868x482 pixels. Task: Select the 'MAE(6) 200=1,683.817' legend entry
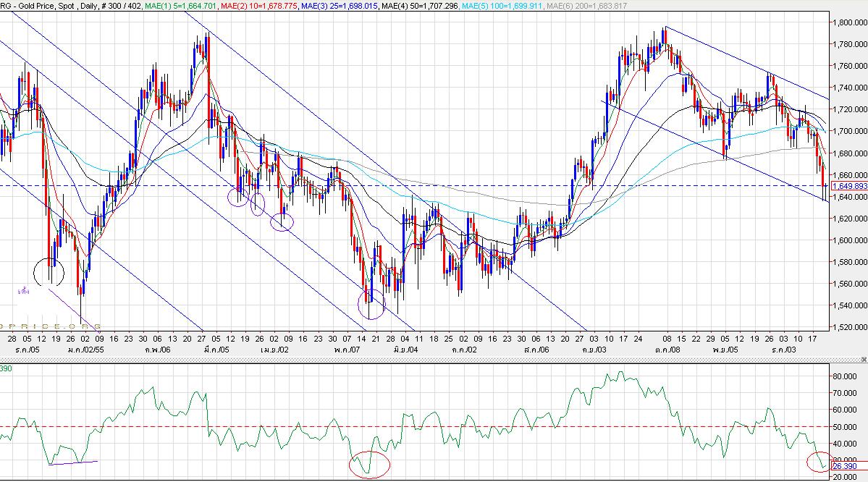[586, 6]
